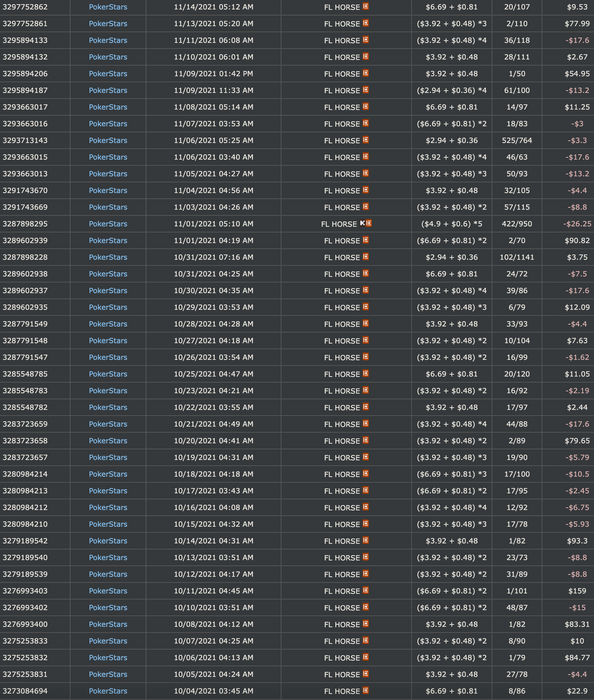Click the profit value $77.99
The image size is (594, 700).
tap(577, 24)
